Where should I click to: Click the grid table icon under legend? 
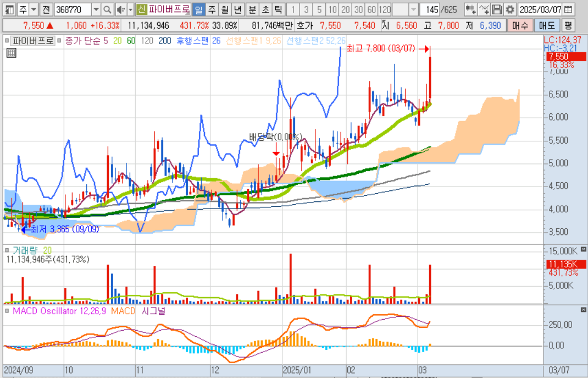(11, 53)
